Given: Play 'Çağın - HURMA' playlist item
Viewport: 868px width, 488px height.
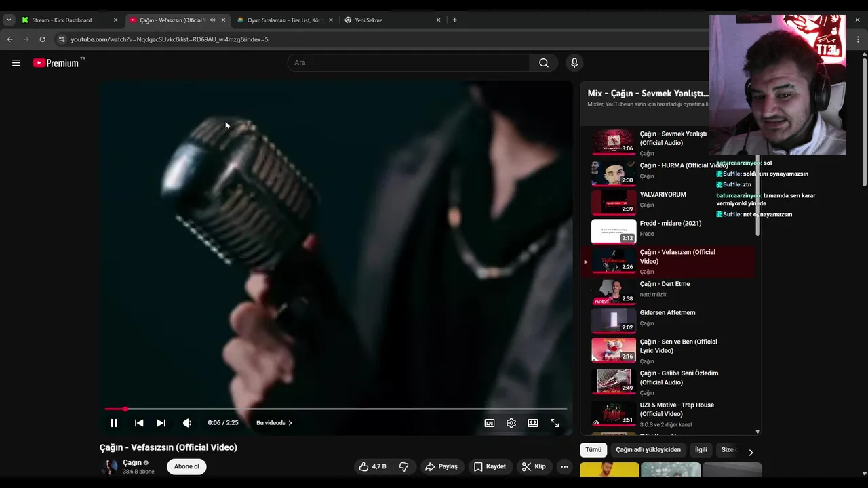Looking at the screenshot, I should [x=668, y=173].
